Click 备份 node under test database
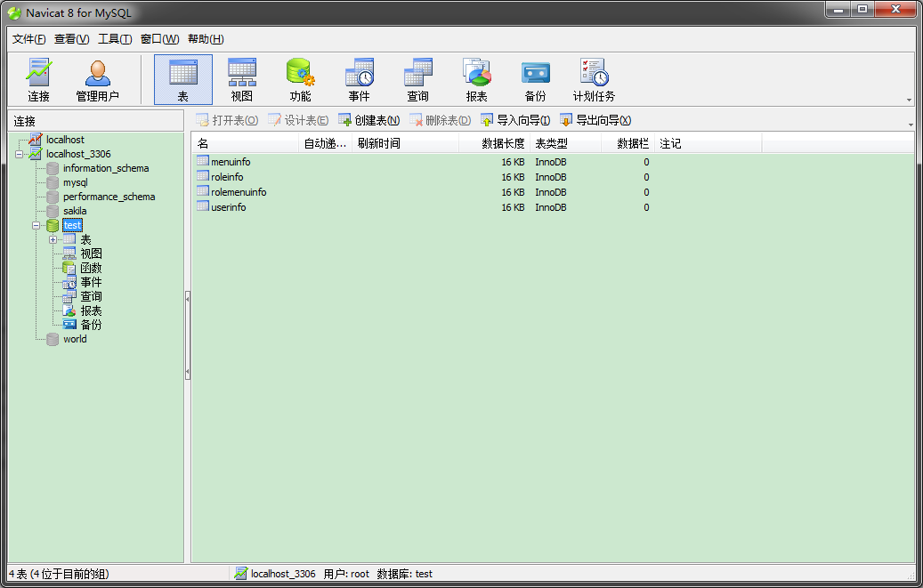This screenshot has height=588, width=923. point(92,325)
